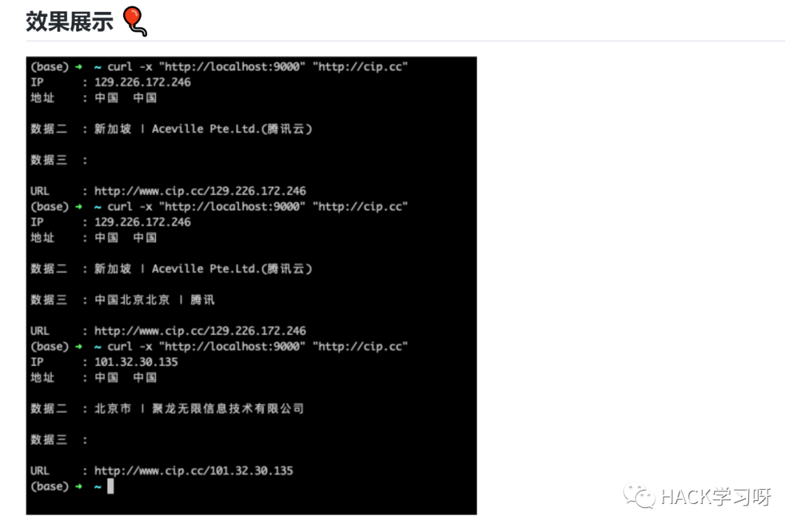Click the 中国北京北京 | 腾讯 data line
Viewport: 797px width, 532px height.
click(x=154, y=300)
